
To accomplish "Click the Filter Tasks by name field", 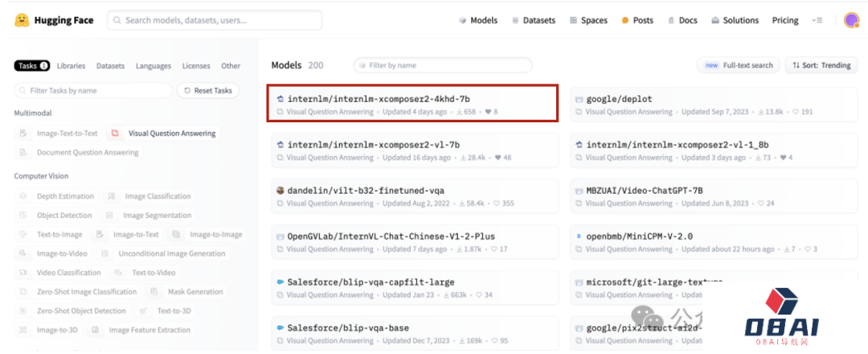I will [x=93, y=91].
